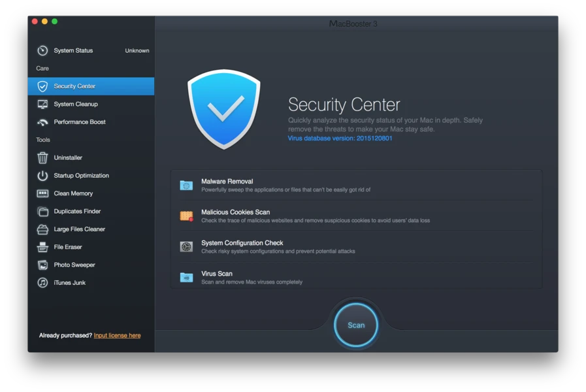Maximize the window with the green button
The height and width of the screenshot is (392, 586).
pyautogui.click(x=55, y=22)
